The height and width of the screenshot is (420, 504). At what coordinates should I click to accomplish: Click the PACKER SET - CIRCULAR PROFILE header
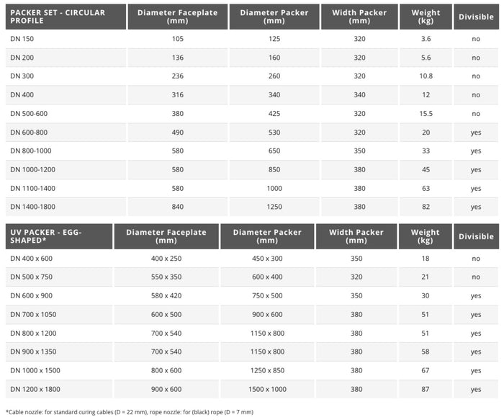click(66, 17)
